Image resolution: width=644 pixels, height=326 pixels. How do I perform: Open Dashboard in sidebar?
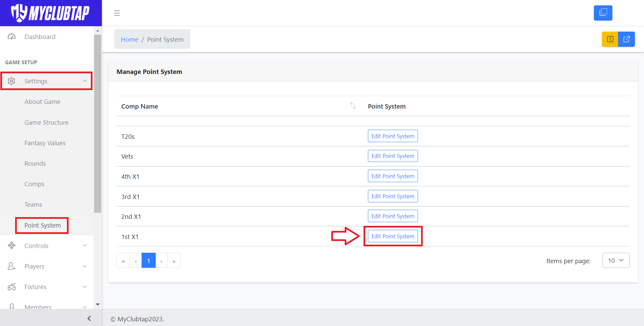40,37
